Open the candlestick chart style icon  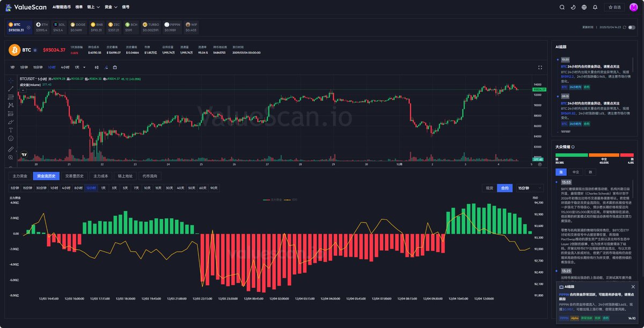(x=97, y=67)
